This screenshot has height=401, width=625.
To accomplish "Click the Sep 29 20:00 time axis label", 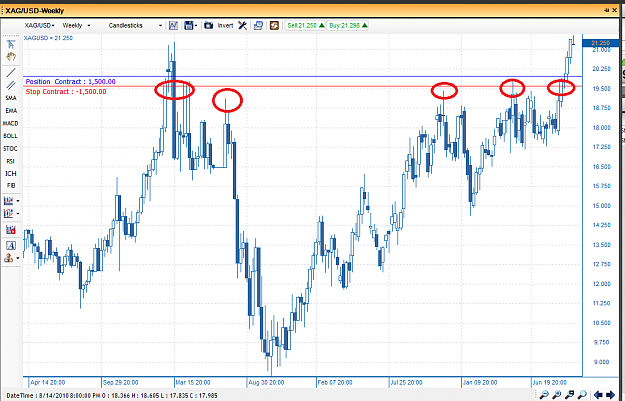I will click(x=120, y=383).
